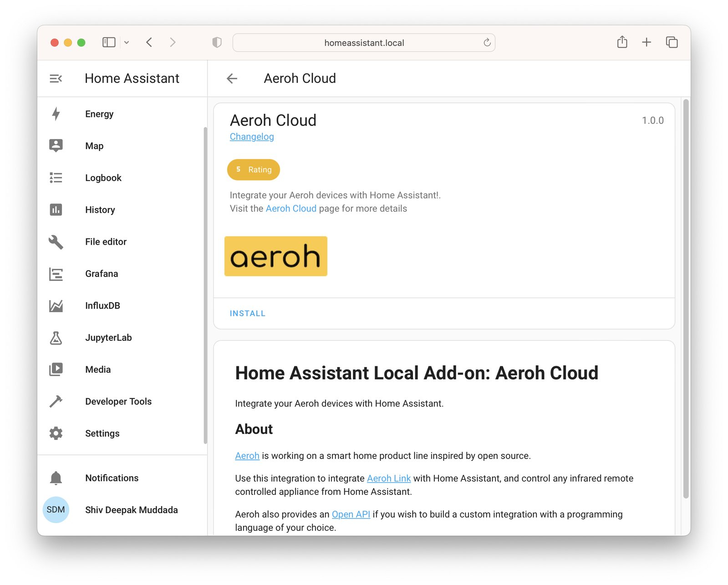Click the Home Assistant Local Add-on heading
This screenshot has height=585, width=728.
417,373
